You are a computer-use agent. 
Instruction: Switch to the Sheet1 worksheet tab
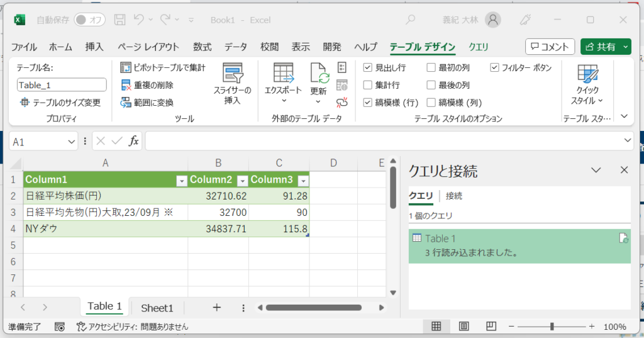pos(157,308)
